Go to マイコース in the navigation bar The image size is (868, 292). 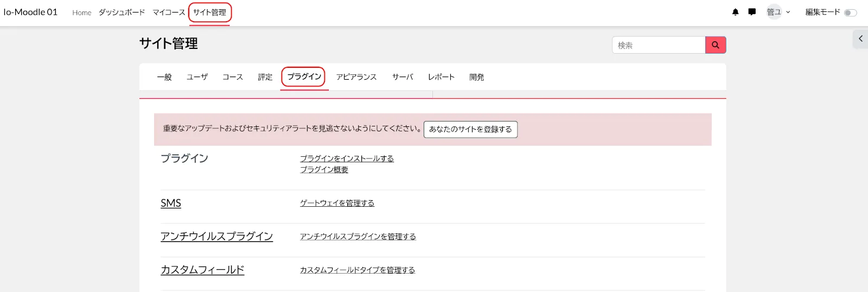tap(168, 12)
